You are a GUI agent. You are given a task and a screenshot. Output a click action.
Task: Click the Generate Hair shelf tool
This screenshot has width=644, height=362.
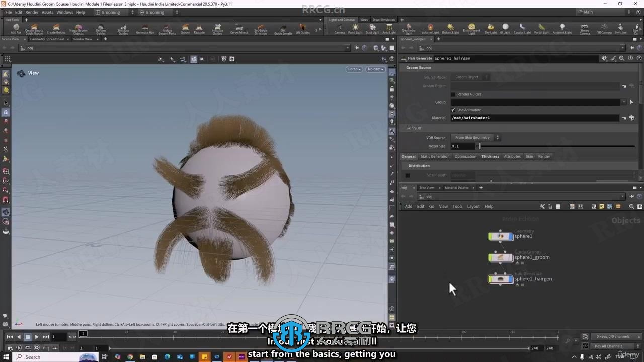145,29
